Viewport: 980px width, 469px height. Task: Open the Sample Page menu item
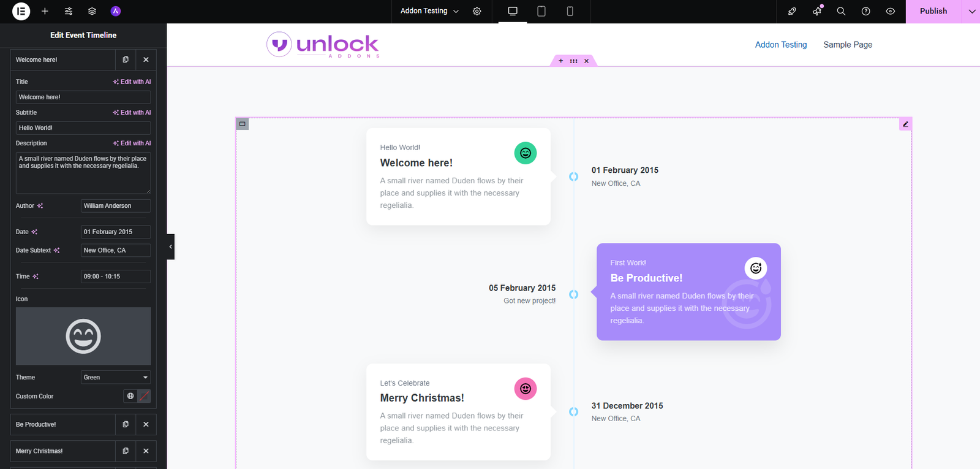pyautogui.click(x=847, y=45)
